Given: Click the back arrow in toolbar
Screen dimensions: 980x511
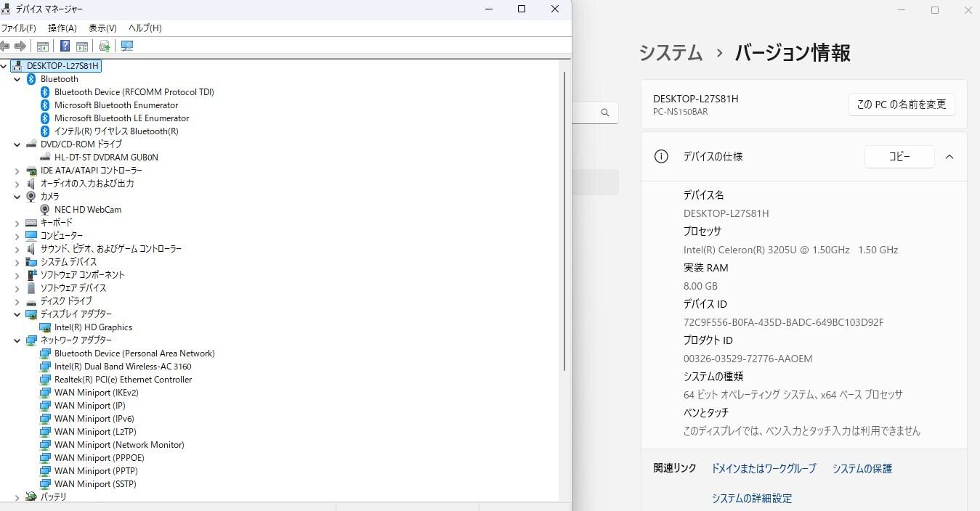Looking at the screenshot, I should (x=5, y=46).
